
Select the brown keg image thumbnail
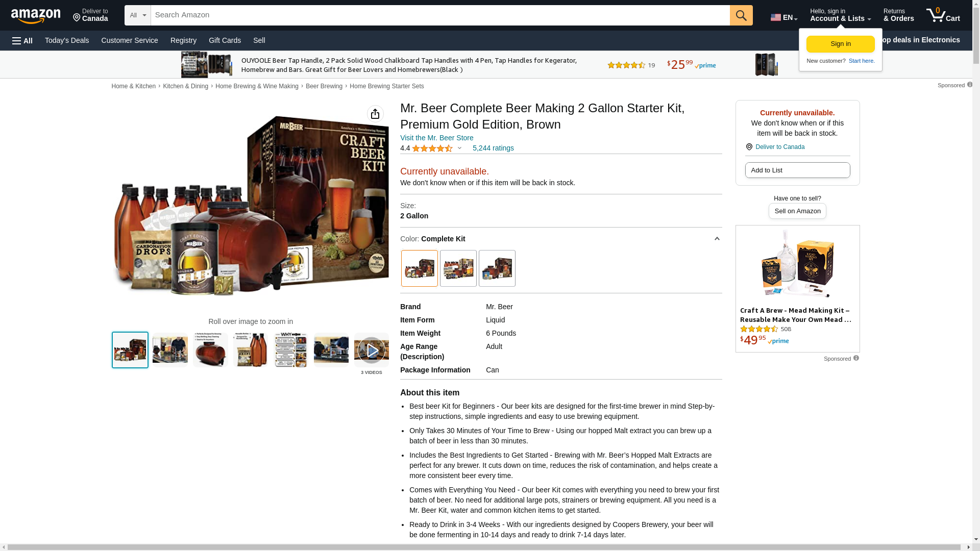pyautogui.click(x=210, y=350)
